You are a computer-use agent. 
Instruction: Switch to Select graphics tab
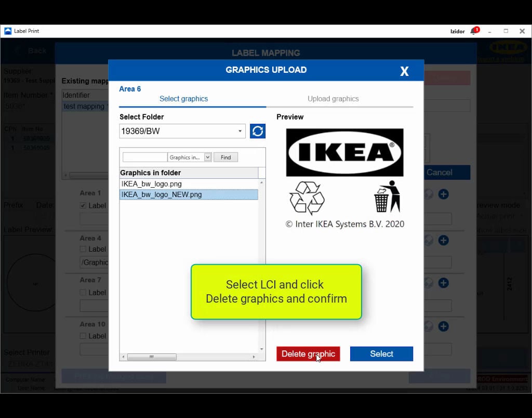pyautogui.click(x=183, y=99)
